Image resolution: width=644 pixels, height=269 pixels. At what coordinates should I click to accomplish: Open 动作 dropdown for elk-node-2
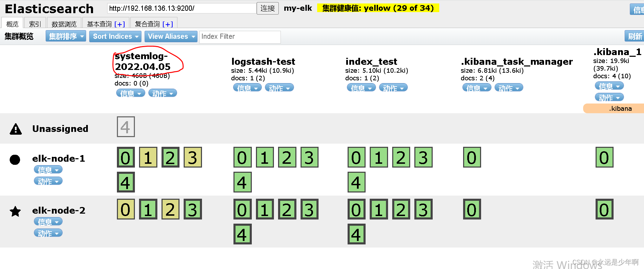tap(48, 233)
